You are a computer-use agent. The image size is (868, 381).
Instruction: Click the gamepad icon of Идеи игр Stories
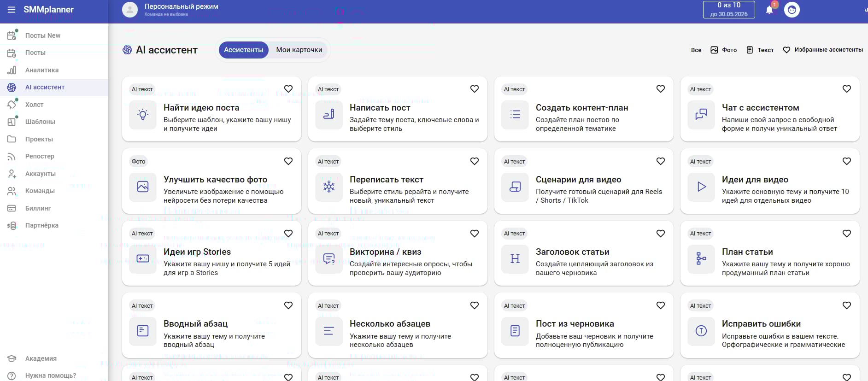click(143, 259)
